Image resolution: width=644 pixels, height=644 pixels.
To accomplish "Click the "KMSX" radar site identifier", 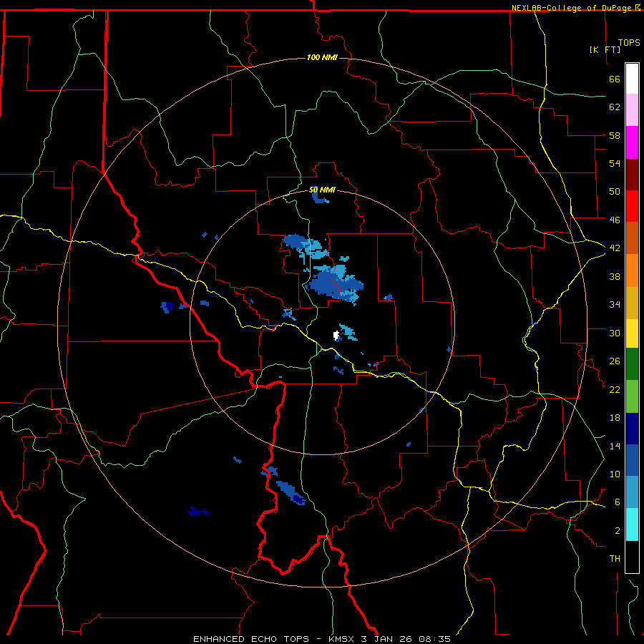I will (341, 639).
